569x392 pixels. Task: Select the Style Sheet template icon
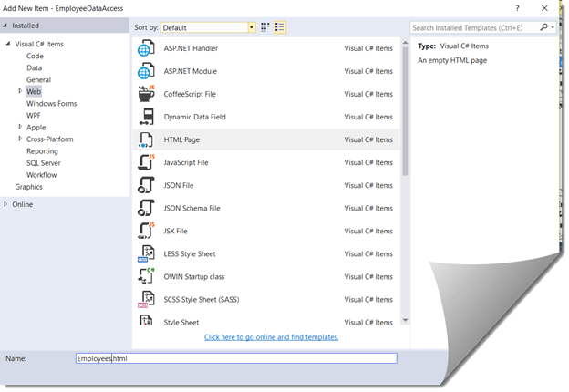(x=146, y=321)
